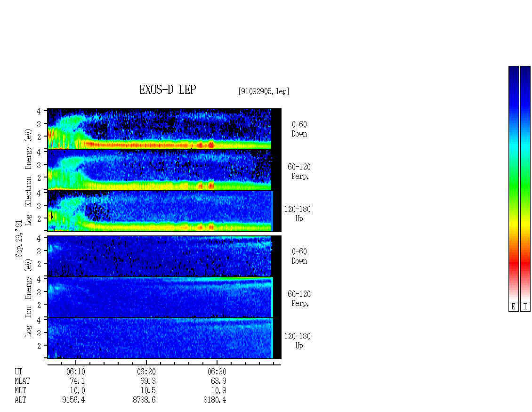
Task: Click the ALT value 8788.6
Action: (144, 400)
